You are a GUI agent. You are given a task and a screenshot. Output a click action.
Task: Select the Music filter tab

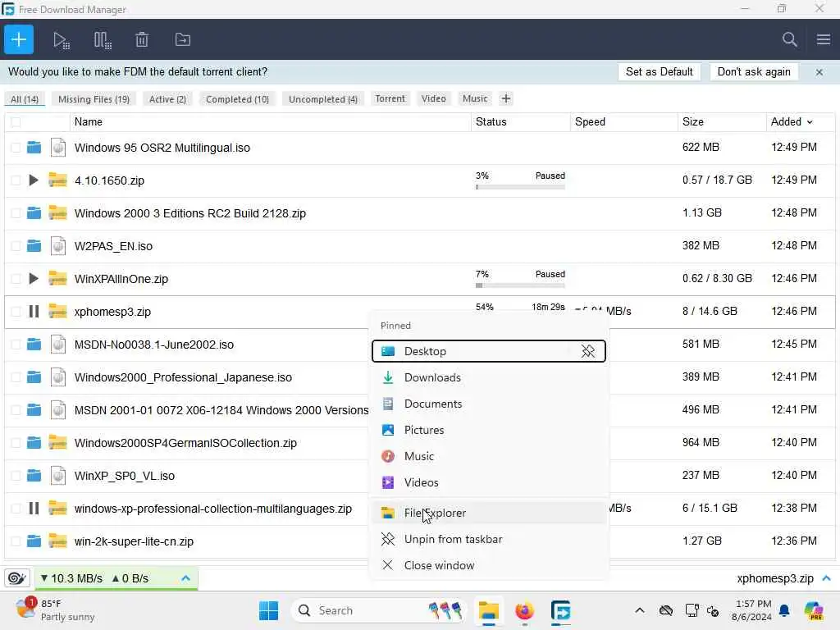(x=475, y=98)
